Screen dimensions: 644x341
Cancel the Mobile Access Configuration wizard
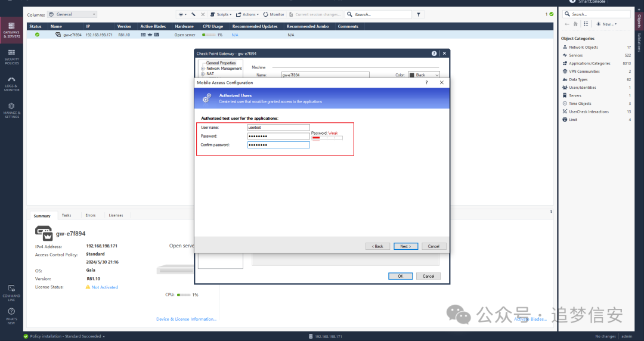[x=434, y=246]
